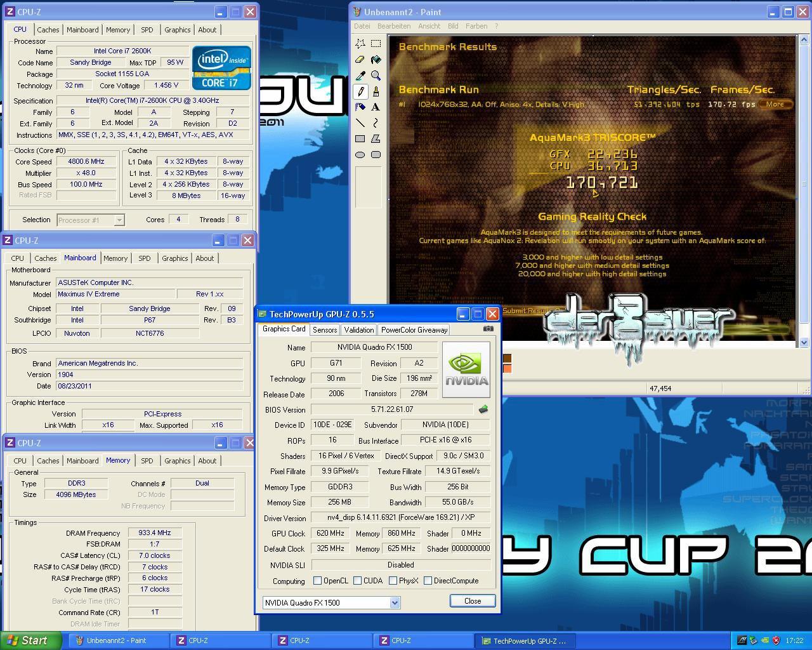Switch to Caches tab in top CPU-Z window
Image resolution: width=812 pixels, height=650 pixels.
[x=48, y=30]
